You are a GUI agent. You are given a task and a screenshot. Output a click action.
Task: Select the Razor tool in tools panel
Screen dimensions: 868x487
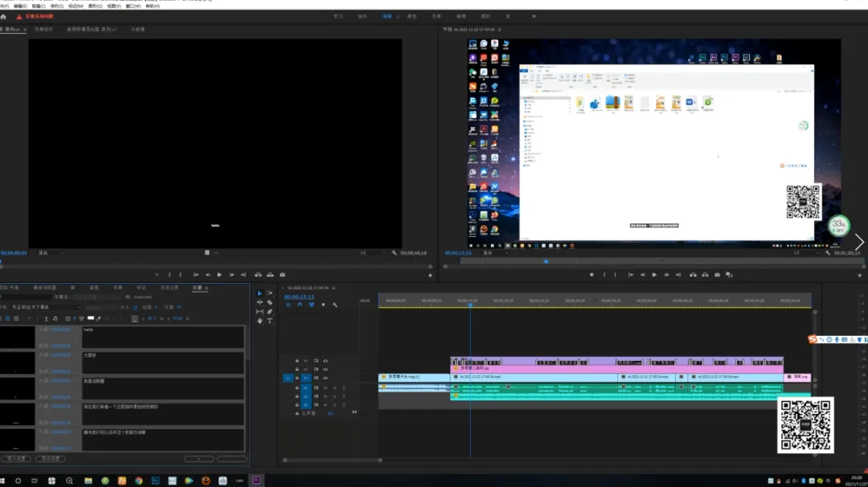click(x=269, y=302)
